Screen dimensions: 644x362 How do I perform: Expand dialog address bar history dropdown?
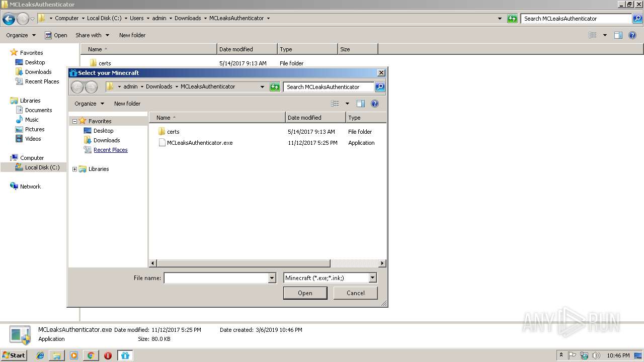coord(262,87)
